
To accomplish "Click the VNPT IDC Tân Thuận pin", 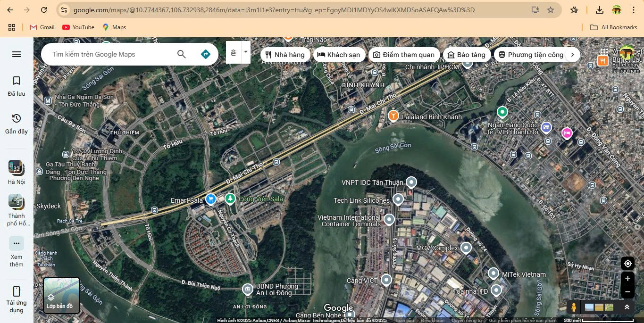I will click(411, 182).
